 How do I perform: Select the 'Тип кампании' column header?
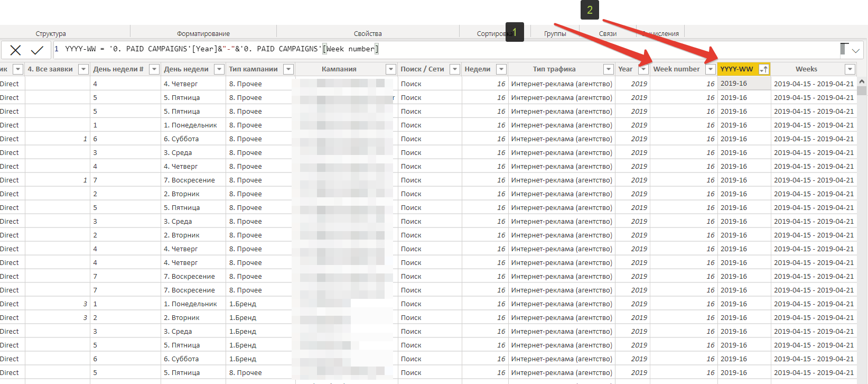pos(253,69)
